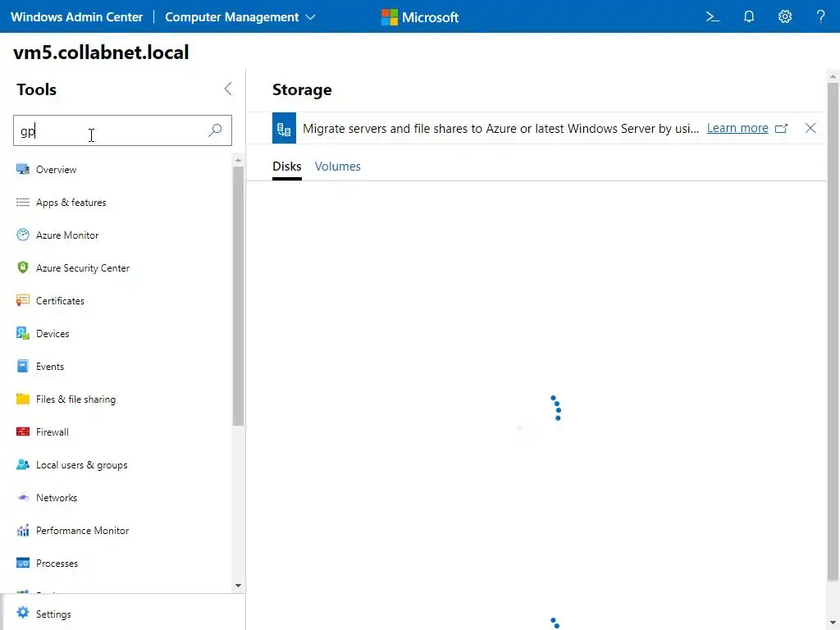Switch to the Volumes tab
Viewport: 840px width, 630px height.
(337, 167)
